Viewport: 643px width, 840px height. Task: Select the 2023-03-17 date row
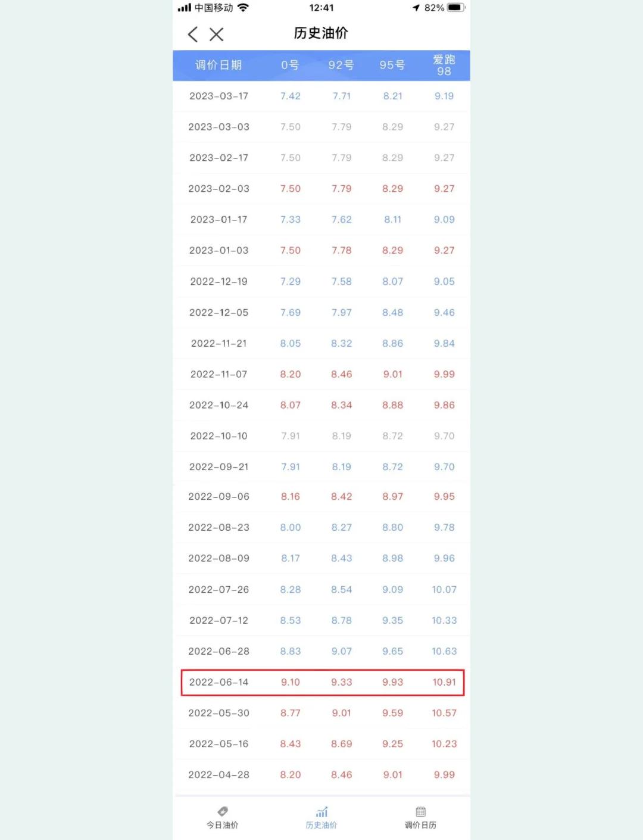321,96
